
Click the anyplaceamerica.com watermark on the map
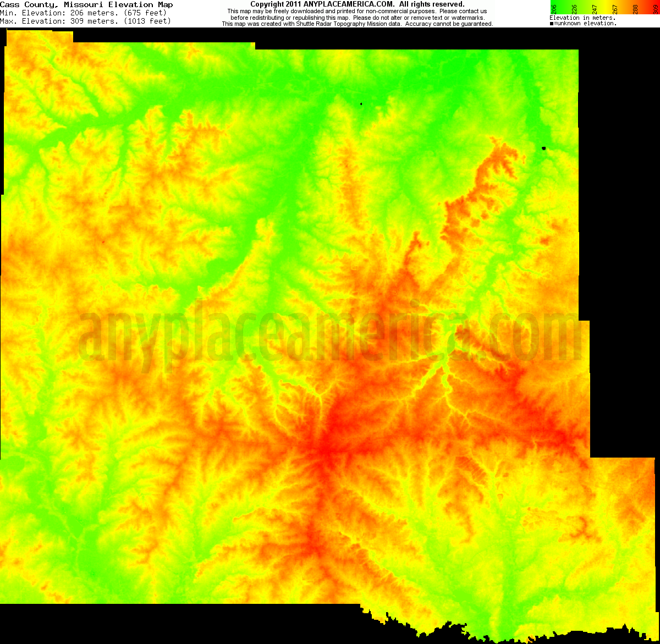point(330,334)
